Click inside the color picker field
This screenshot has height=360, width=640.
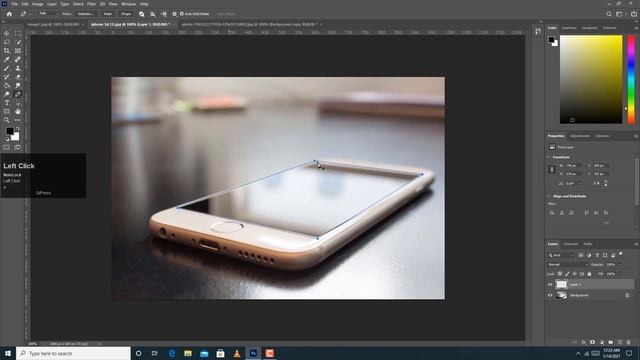[x=591, y=79]
